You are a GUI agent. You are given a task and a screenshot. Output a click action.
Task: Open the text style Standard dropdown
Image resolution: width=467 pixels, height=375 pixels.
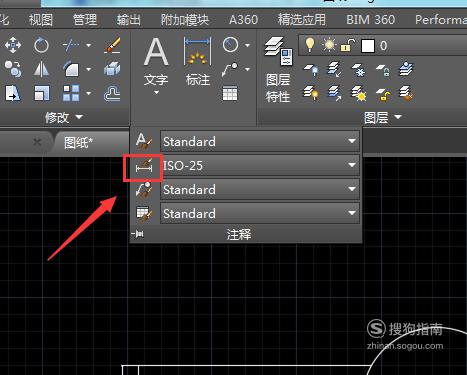[x=260, y=141]
